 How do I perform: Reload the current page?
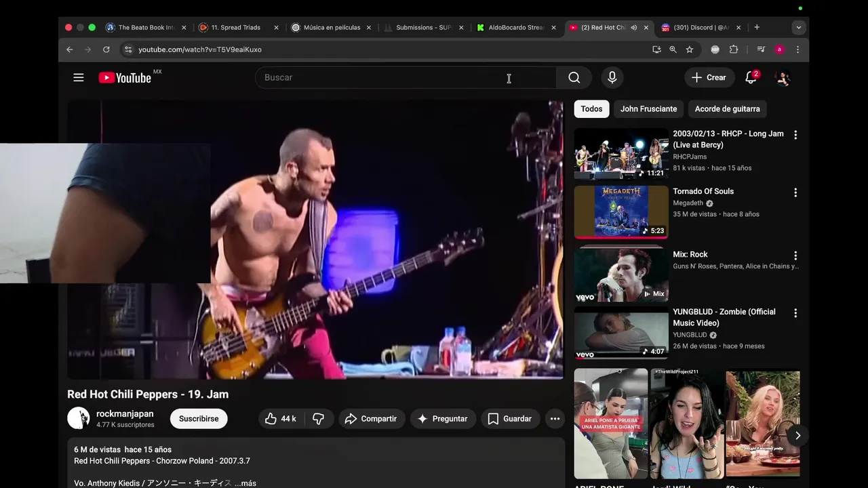click(x=106, y=49)
